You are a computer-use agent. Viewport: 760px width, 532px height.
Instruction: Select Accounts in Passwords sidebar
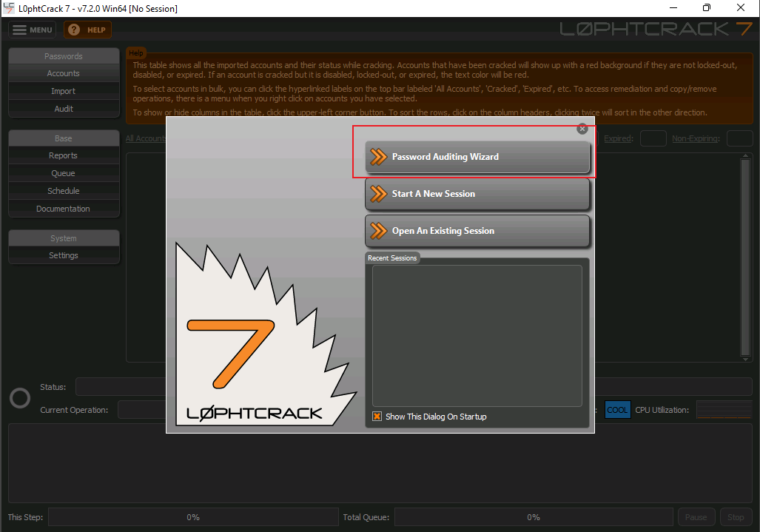click(x=64, y=73)
